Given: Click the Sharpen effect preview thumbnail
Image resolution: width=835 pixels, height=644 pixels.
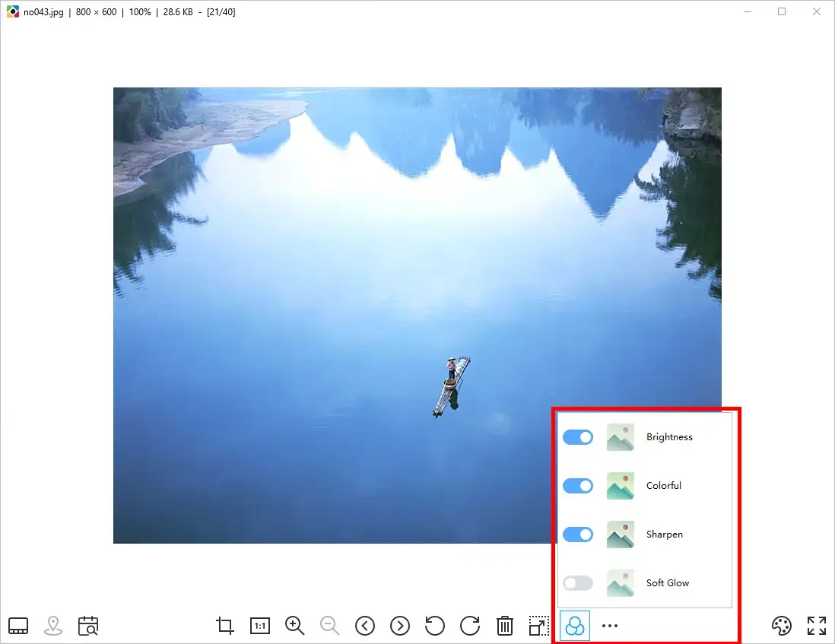Looking at the screenshot, I should pos(620,534).
